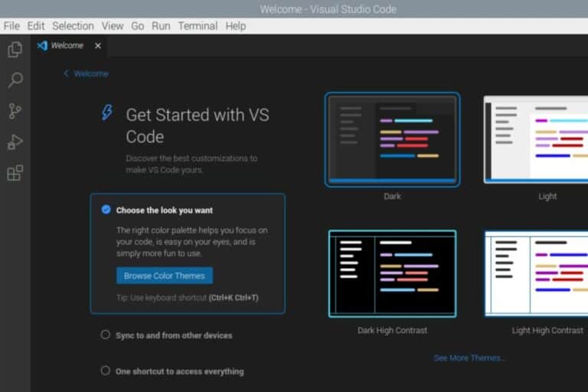Choose the Light theme thumbnail

click(536, 139)
